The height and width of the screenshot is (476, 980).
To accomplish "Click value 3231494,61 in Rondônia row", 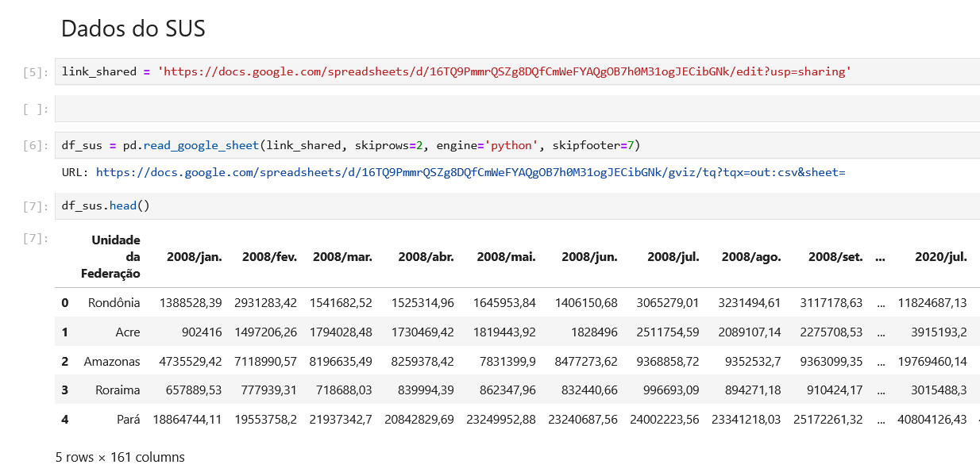I will tap(750, 302).
